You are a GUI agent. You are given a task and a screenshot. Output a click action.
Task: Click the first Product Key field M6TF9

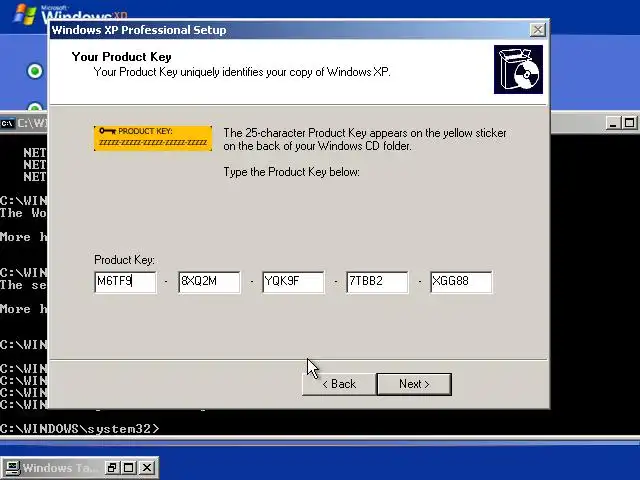click(x=125, y=282)
